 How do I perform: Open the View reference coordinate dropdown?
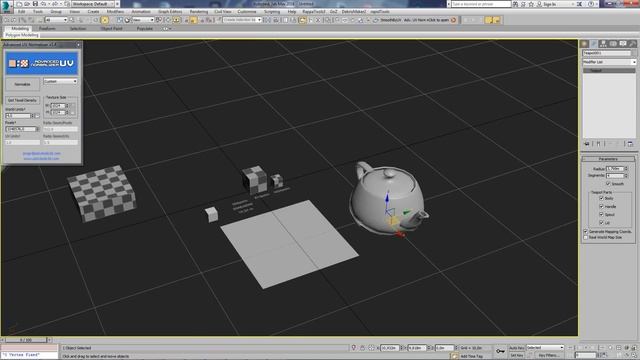tap(143, 20)
